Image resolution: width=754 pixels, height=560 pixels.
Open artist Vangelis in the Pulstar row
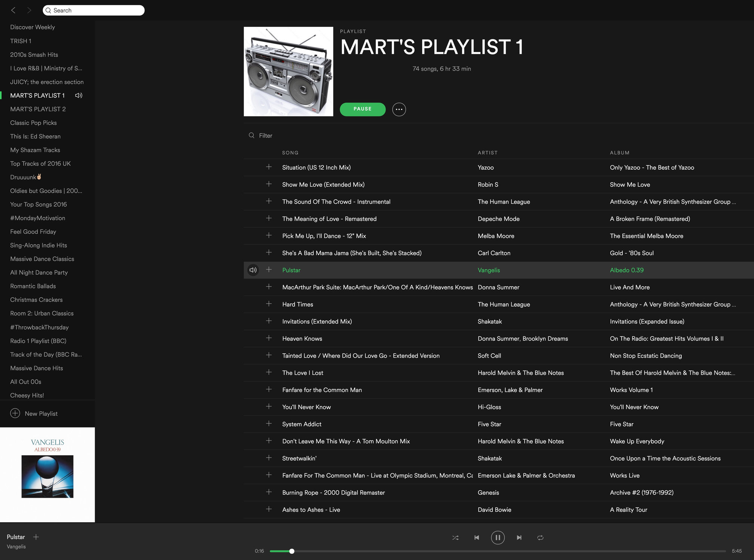[x=489, y=270]
